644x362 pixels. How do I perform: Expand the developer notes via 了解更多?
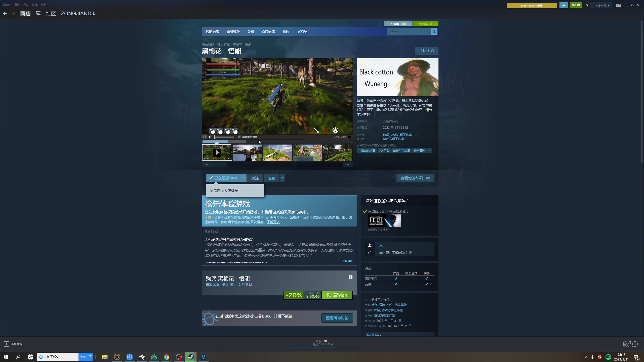pyautogui.click(x=347, y=261)
